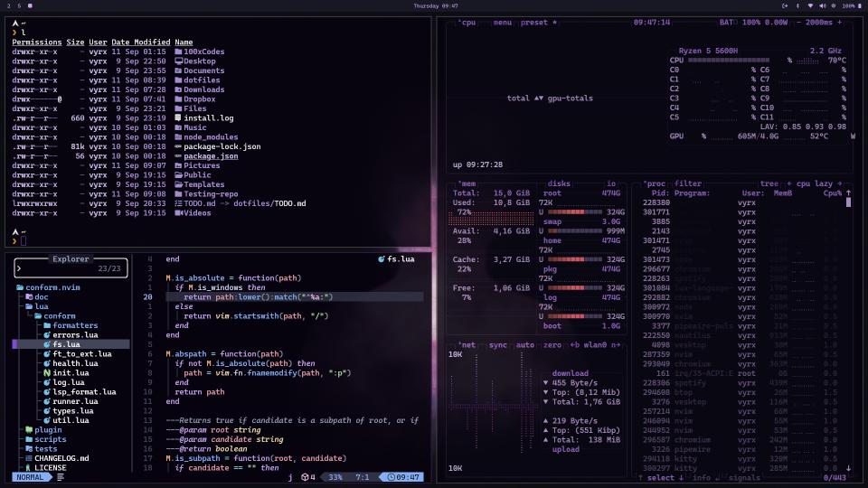This screenshot has height=488, width=868.
Task: Click the Explorer search input field
Action: click(71, 268)
